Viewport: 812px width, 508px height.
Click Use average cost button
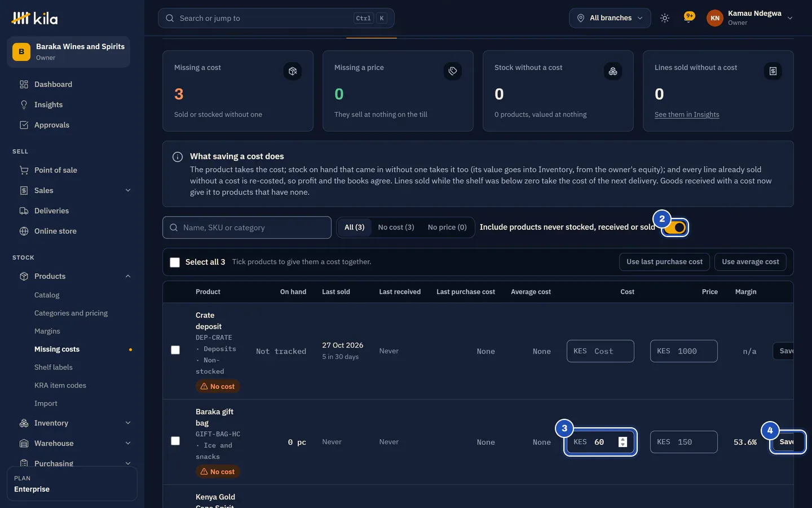[x=751, y=262]
